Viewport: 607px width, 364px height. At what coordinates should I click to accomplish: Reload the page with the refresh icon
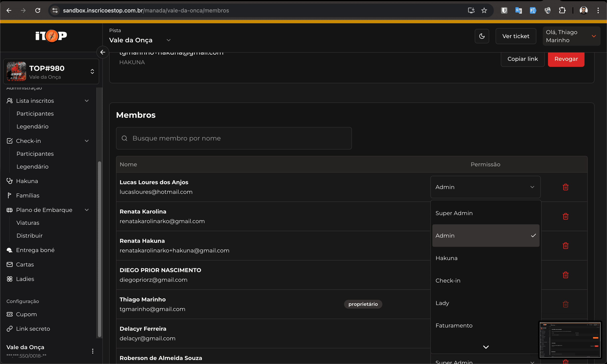pos(38,10)
